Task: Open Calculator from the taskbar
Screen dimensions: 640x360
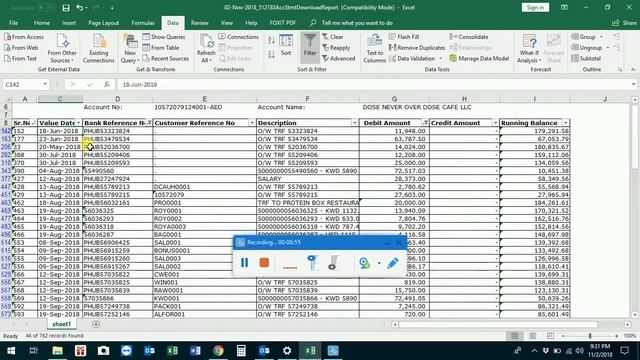Action: point(241,351)
